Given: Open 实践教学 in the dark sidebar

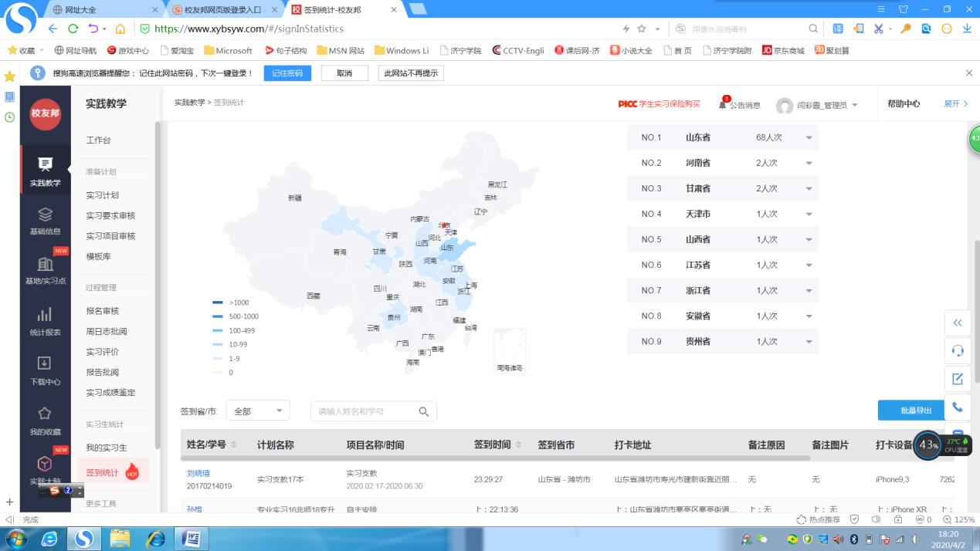Looking at the screenshot, I should click(x=45, y=171).
